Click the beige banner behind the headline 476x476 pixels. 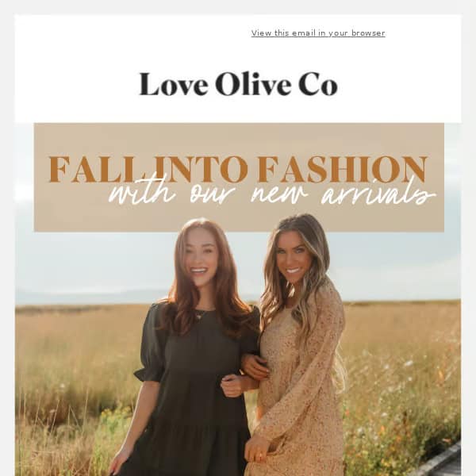click(239, 177)
